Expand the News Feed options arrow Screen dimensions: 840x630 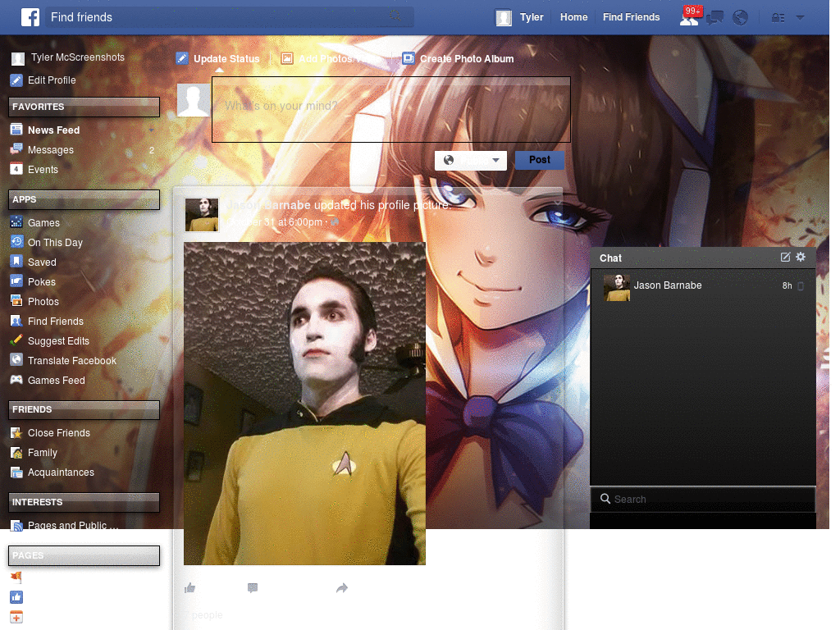point(152,130)
